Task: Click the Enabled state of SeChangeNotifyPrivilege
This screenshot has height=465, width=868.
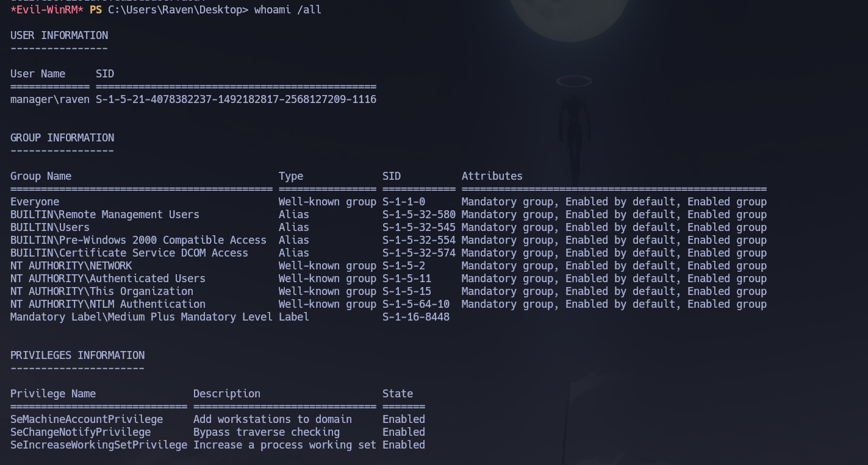Action: pyautogui.click(x=403, y=432)
